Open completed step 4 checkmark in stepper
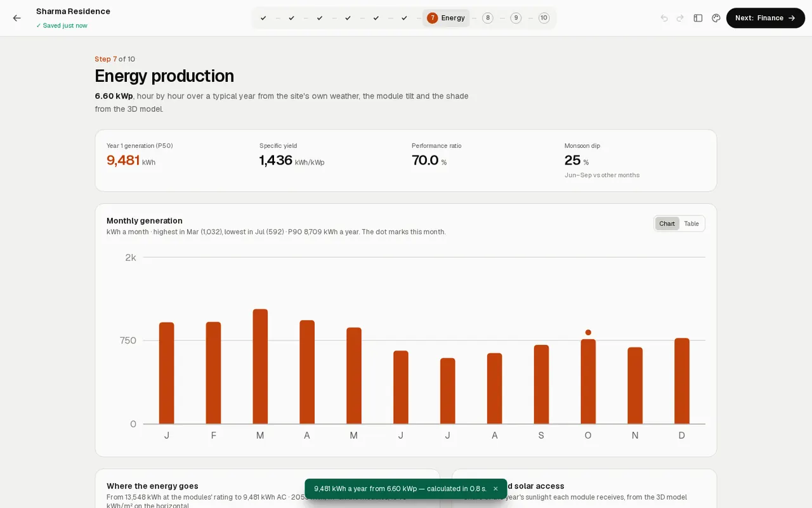 click(x=348, y=18)
